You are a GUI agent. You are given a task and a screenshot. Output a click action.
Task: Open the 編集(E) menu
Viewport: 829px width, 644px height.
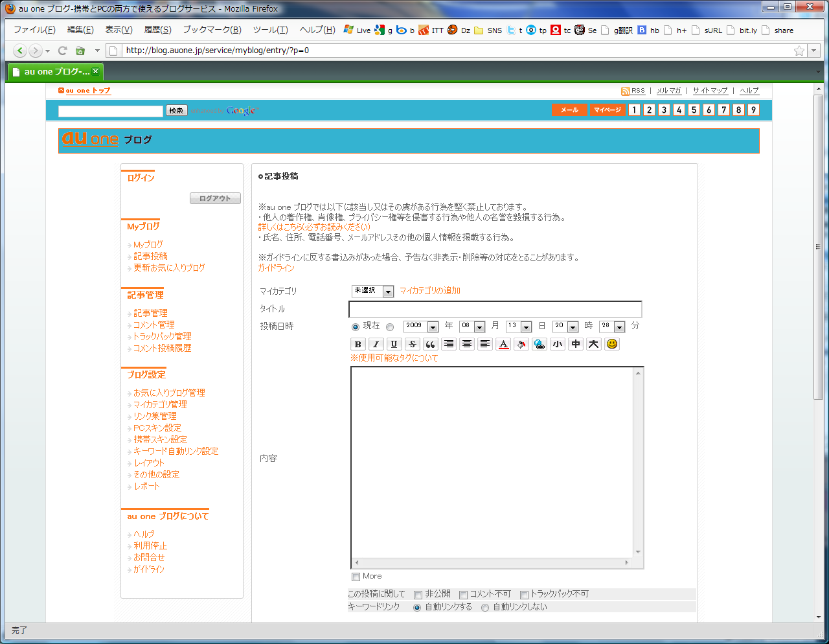point(80,30)
